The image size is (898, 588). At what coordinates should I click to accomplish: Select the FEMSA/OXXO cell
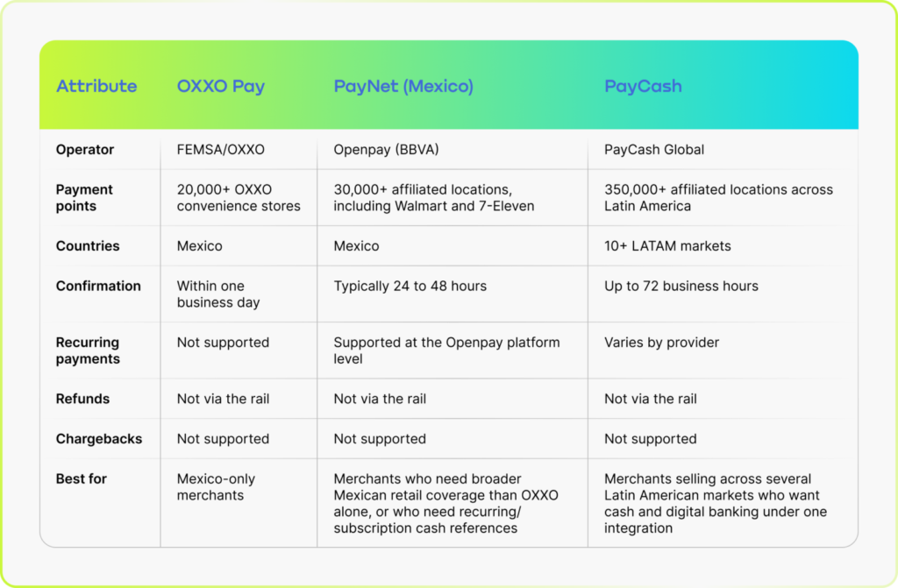pyautogui.click(x=220, y=150)
